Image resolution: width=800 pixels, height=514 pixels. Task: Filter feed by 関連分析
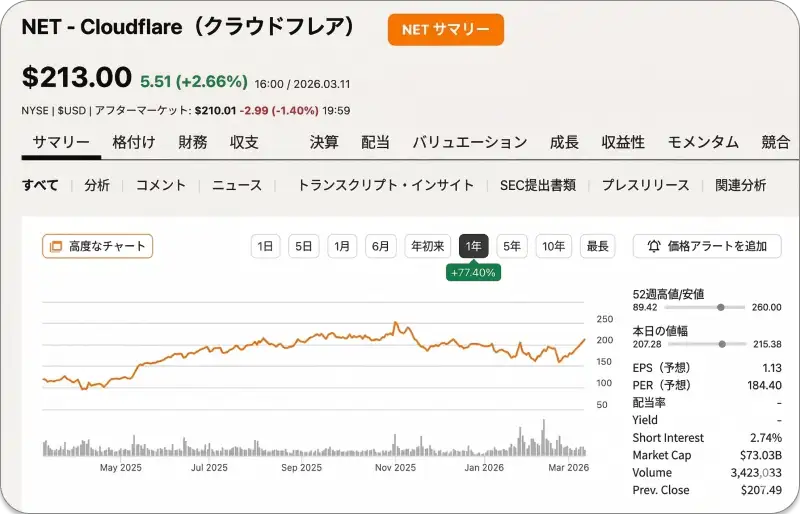coord(740,185)
